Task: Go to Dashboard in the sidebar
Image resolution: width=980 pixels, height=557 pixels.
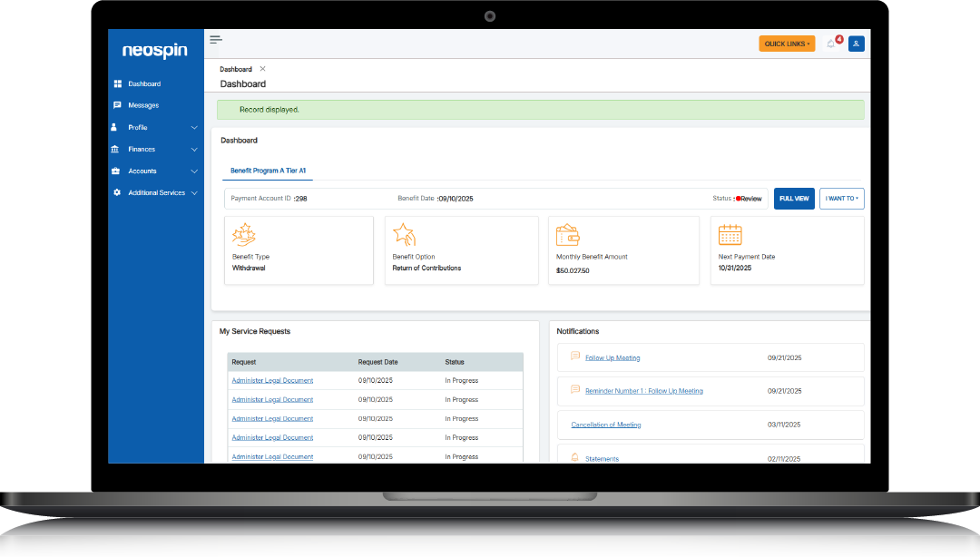Action: tap(143, 83)
